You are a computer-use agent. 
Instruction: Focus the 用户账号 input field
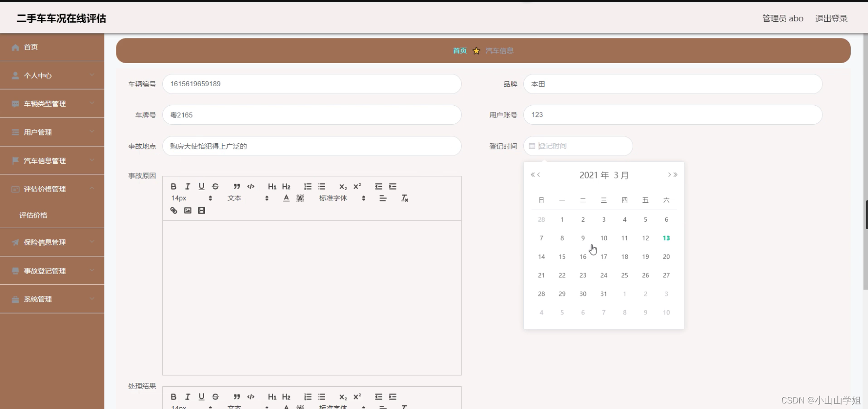tap(673, 115)
